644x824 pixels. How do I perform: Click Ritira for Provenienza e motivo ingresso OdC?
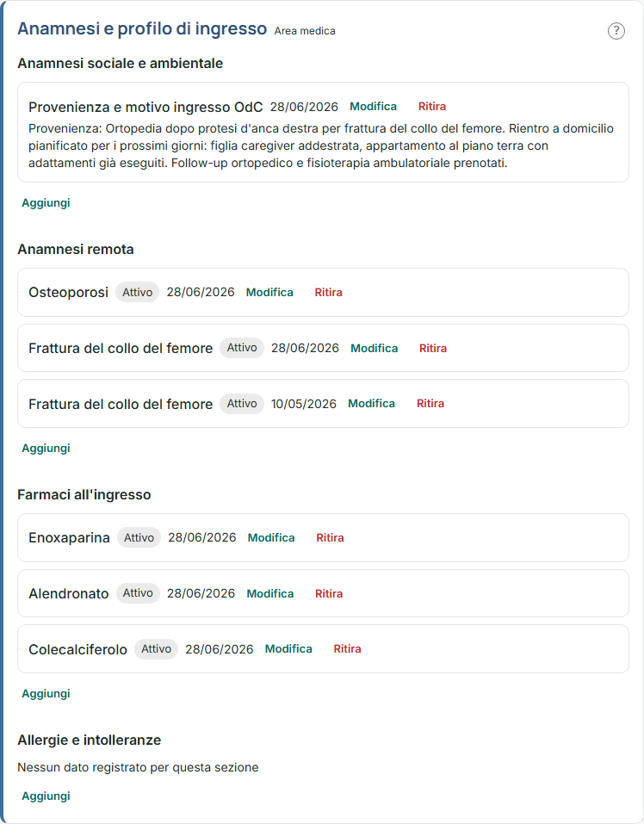point(432,106)
